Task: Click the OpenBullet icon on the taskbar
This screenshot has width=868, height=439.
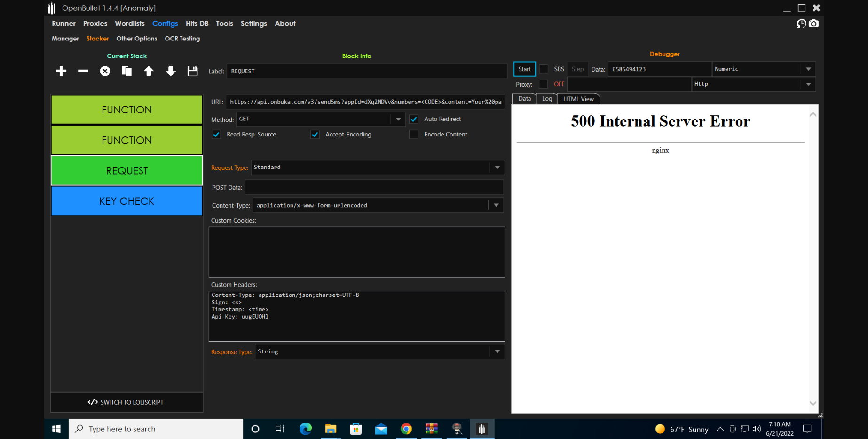Action: point(482,429)
